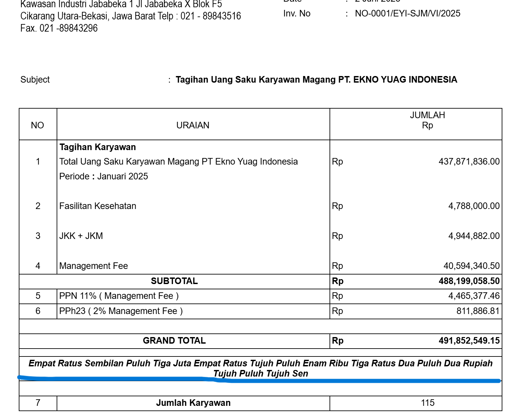
Task: Select the 'Inv. No' label
Action: 297,13
